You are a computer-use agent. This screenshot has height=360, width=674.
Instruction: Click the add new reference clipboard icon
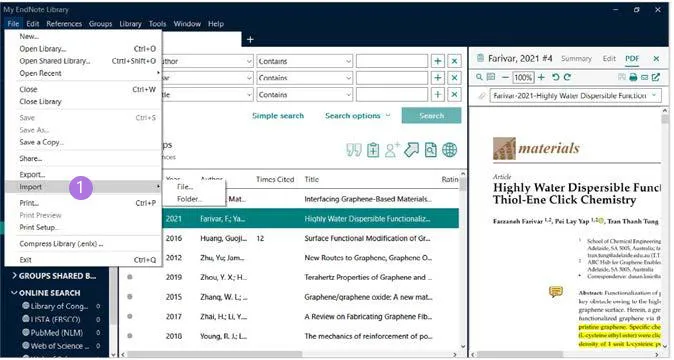[373, 150]
